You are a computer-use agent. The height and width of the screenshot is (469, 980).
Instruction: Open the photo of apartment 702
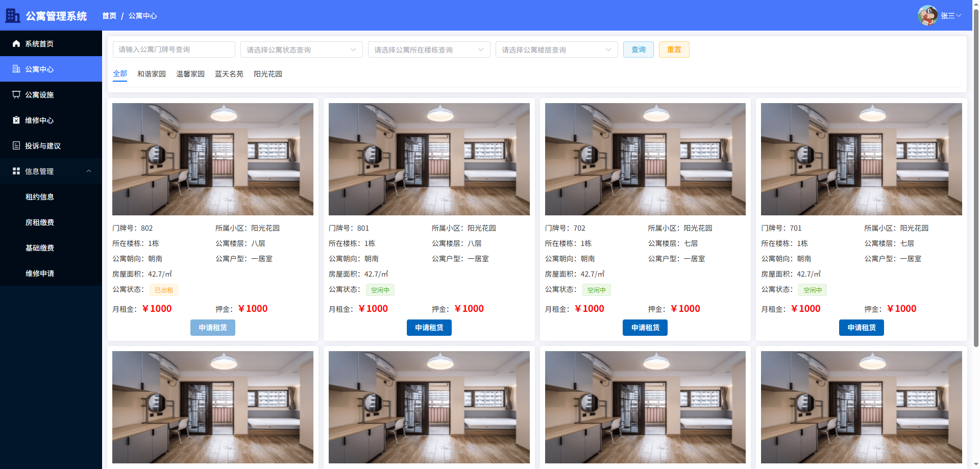(645, 159)
